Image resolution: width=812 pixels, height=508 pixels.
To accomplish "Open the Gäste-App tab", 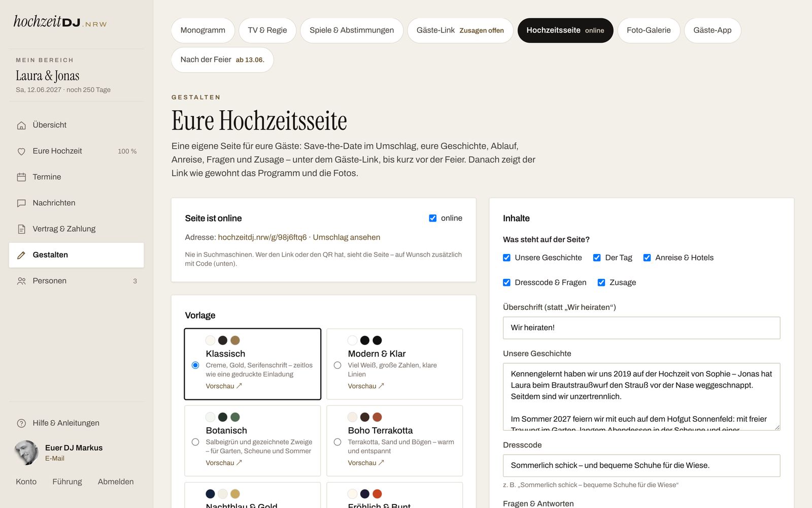I will 713,30.
